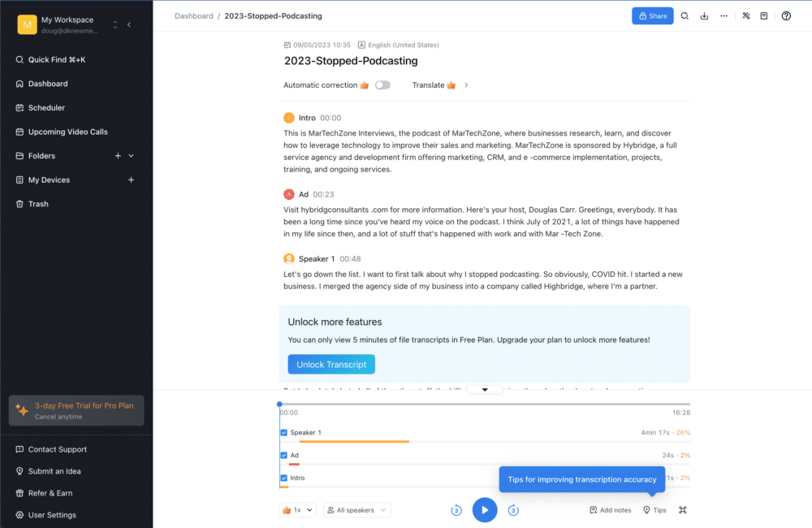This screenshot has height=528, width=812.
Task: Click the blue Share button
Action: [652, 15]
